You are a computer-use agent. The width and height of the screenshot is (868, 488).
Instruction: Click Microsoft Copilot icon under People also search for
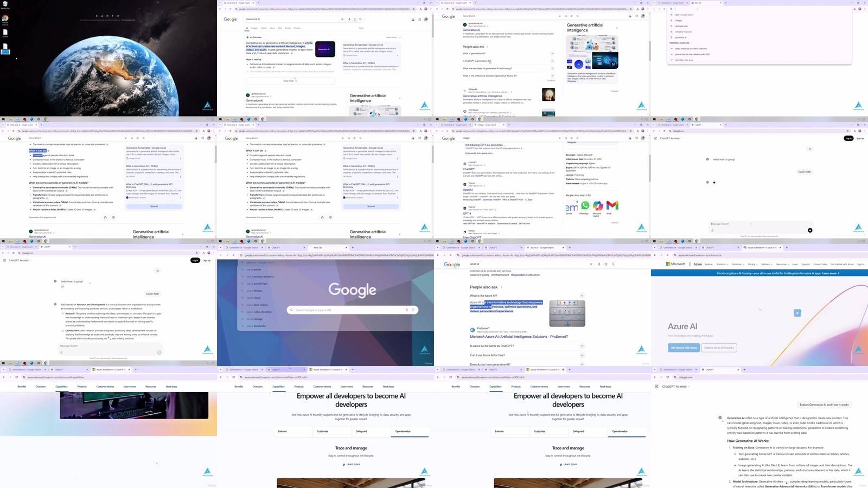click(598, 206)
